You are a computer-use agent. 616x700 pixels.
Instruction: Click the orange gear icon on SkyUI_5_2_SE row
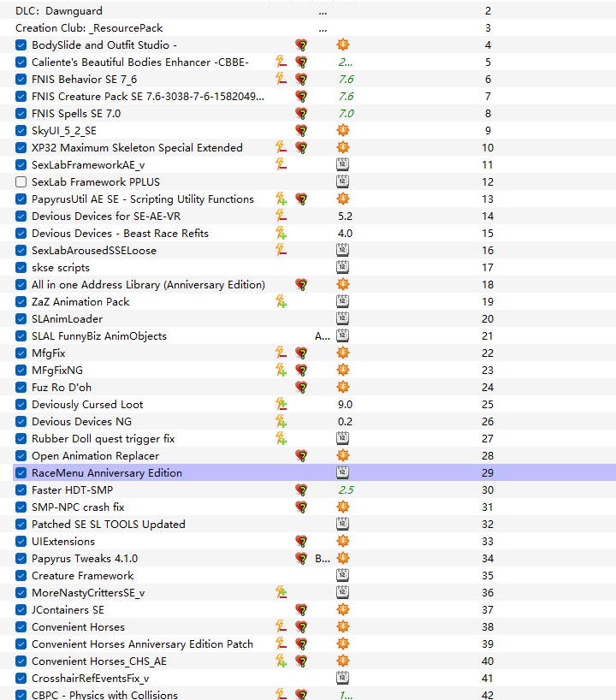click(x=343, y=130)
